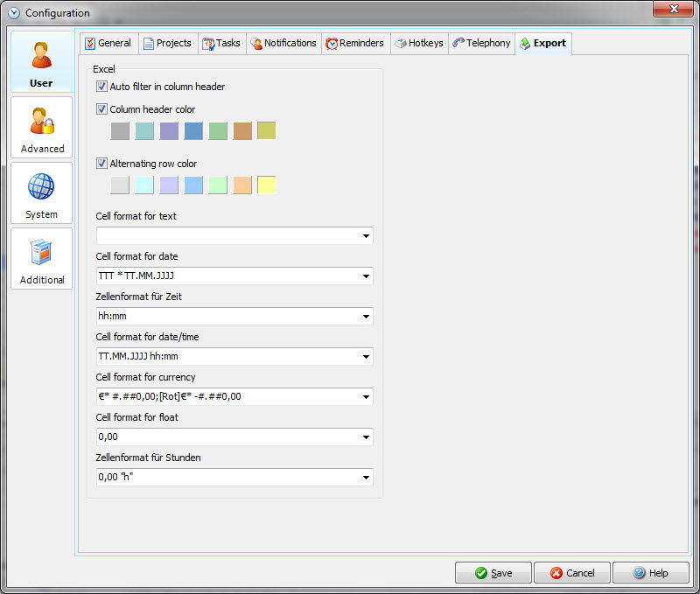Image resolution: width=700 pixels, height=594 pixels.
Task: Uncheck Column header color option
Action: pos(101,109)
